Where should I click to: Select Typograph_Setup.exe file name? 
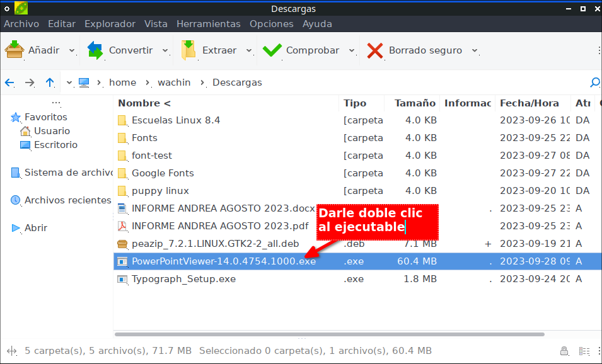pyautogui.click(x=183, y=279)
